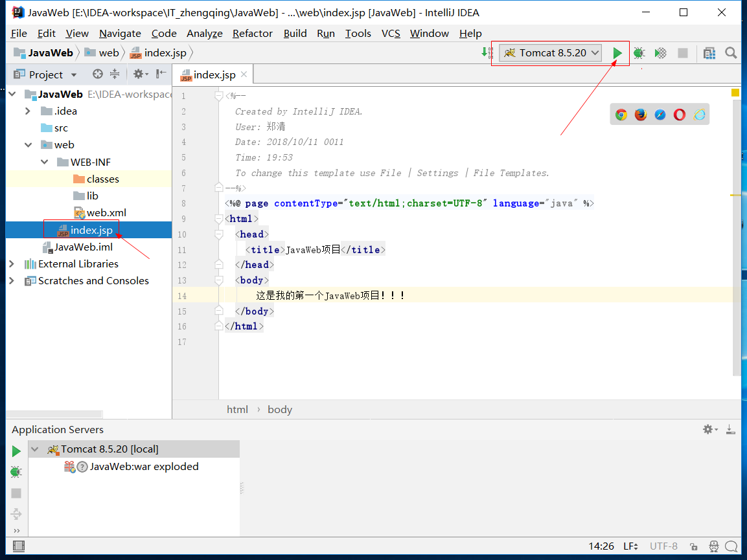Click index.jsp in the navigation breadcrumb

coord(158,53)
